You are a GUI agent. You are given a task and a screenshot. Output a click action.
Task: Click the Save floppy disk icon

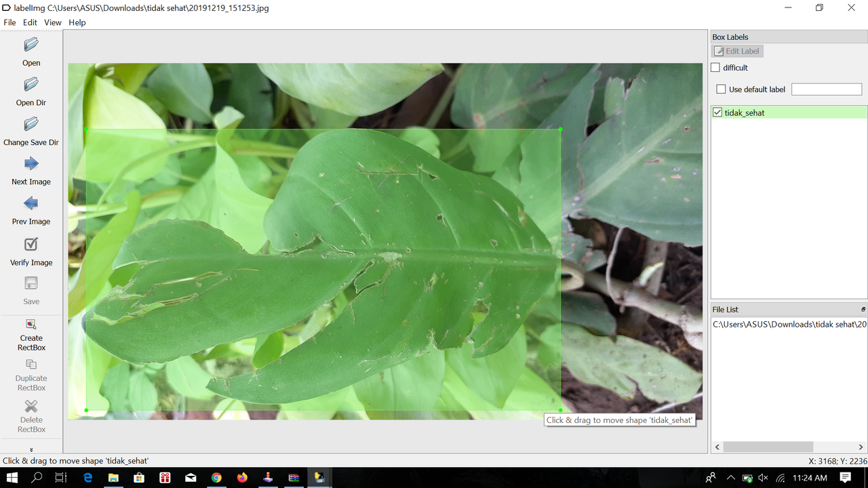click(31, 283)
